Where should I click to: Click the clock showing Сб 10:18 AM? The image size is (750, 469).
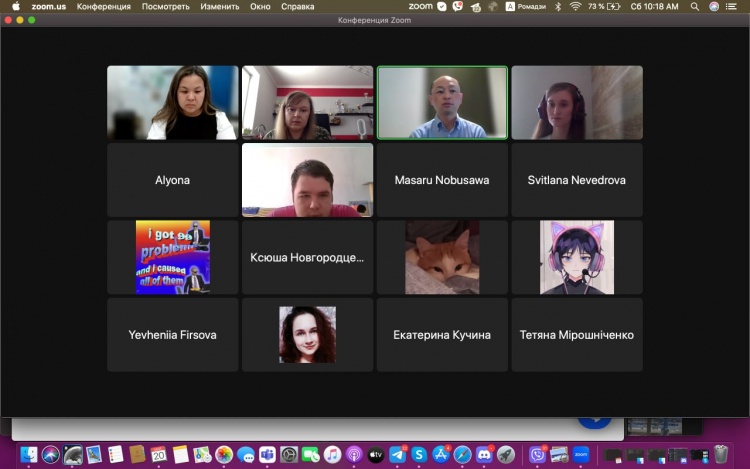[654, 6]
